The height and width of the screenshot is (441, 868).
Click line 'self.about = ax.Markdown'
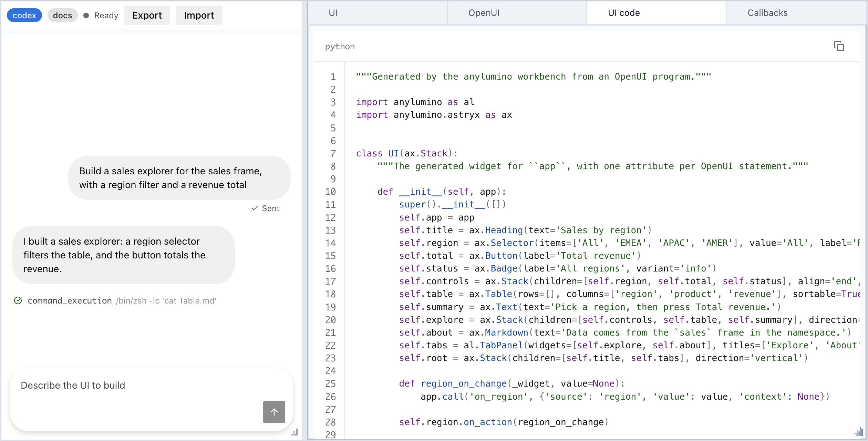[x=625, y=332]
